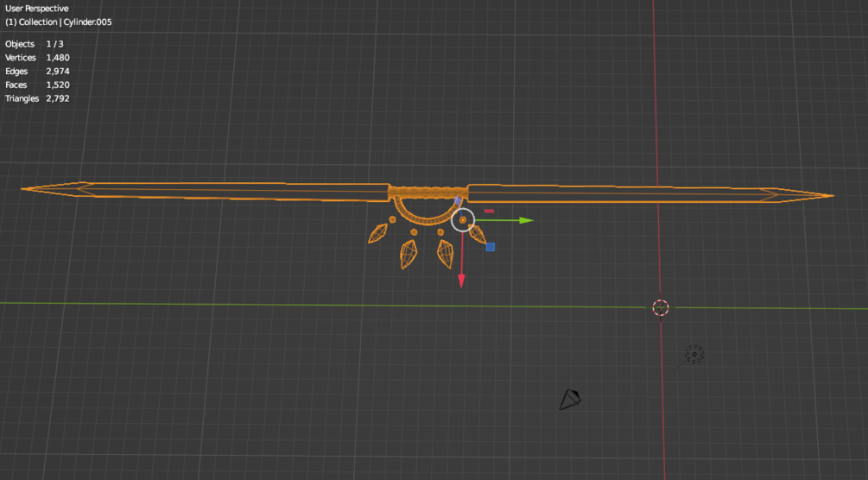868x480 pixels.
Task: Click the Edges '2,974' statistic
Action: (58, 71)
